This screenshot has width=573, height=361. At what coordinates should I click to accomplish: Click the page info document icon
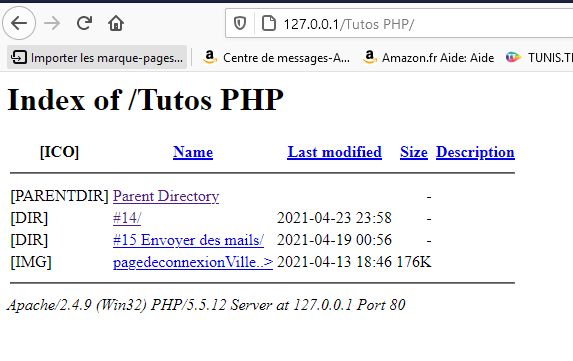(269, 24)
